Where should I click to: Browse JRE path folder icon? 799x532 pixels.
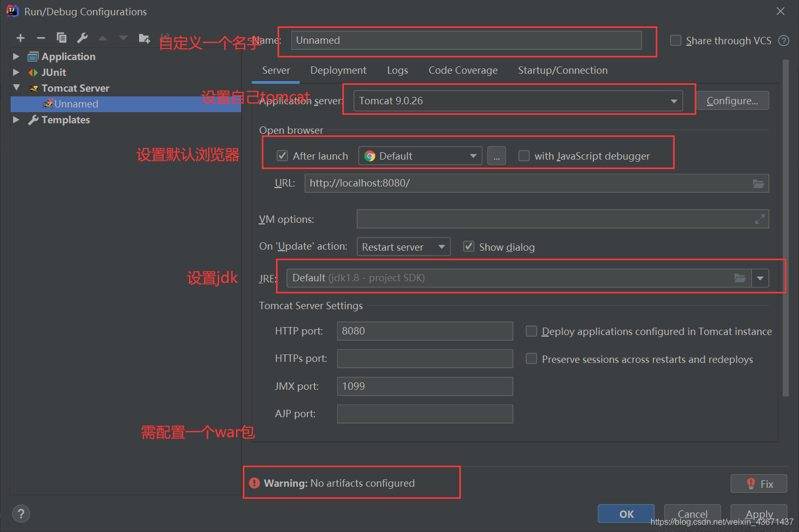tap(740, 278)
